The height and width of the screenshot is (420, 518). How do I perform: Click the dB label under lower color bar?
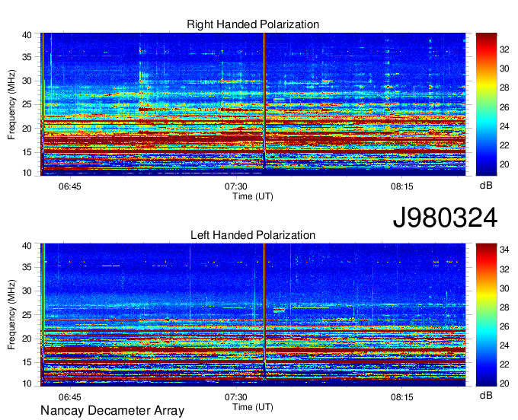486,395
